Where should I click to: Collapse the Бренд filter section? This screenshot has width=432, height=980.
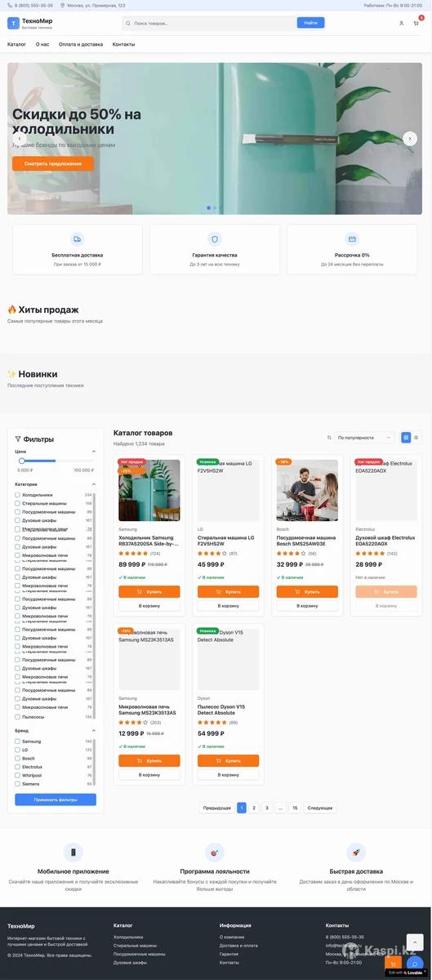coord(93,730)
